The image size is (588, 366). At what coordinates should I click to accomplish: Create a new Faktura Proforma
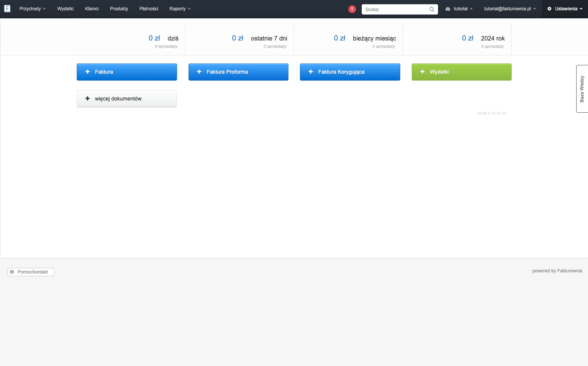coord(238,72)
